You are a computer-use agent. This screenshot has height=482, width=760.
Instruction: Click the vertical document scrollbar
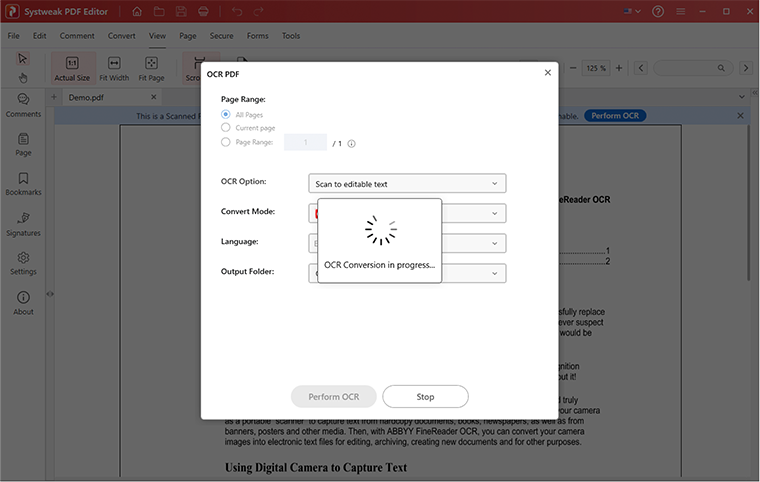click(x=748, y=202)
